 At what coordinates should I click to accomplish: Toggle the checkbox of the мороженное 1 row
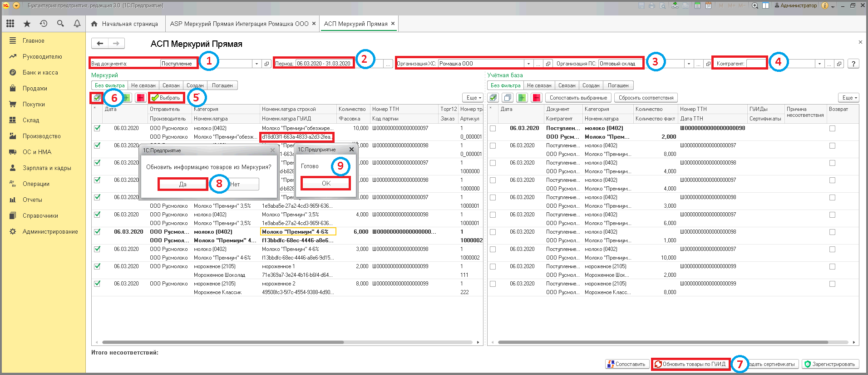(97, 266)
